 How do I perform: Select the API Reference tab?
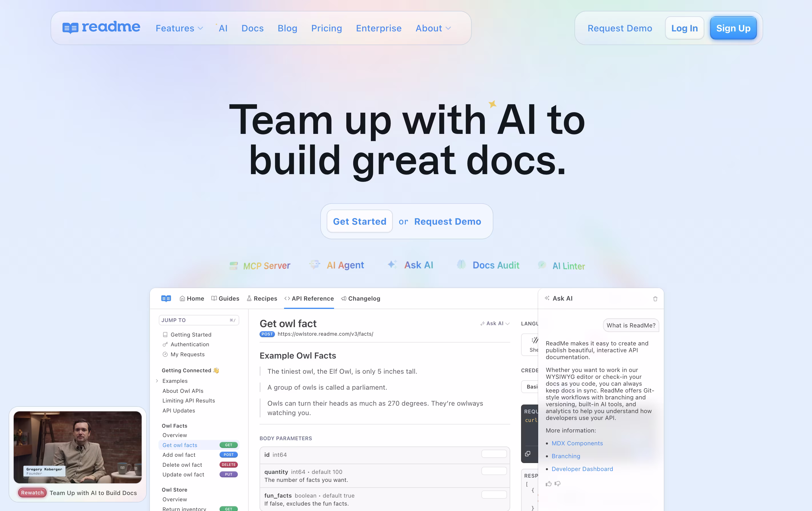(309, 298)
